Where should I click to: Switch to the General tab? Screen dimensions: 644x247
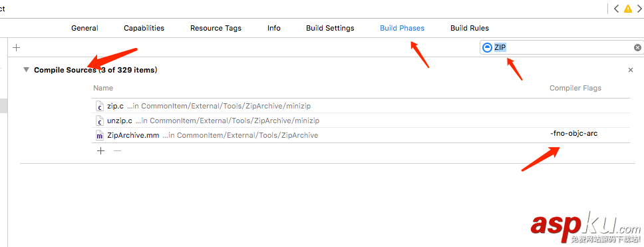coord(84,28)
